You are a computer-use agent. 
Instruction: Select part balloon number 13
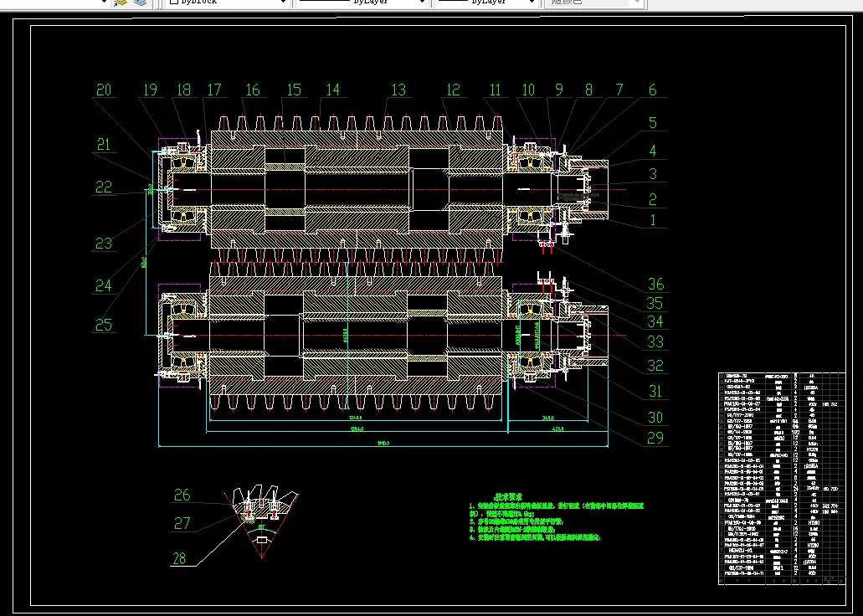point(398,90)
